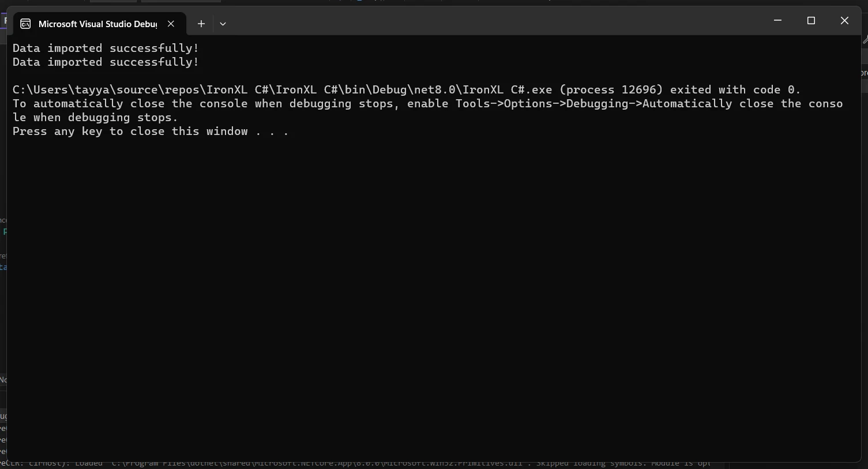The width and height of the screenshot is (868, 469).
Task: Click the 'Tools->Options->Debugging' text in output
Action: (x=548, y=104)
